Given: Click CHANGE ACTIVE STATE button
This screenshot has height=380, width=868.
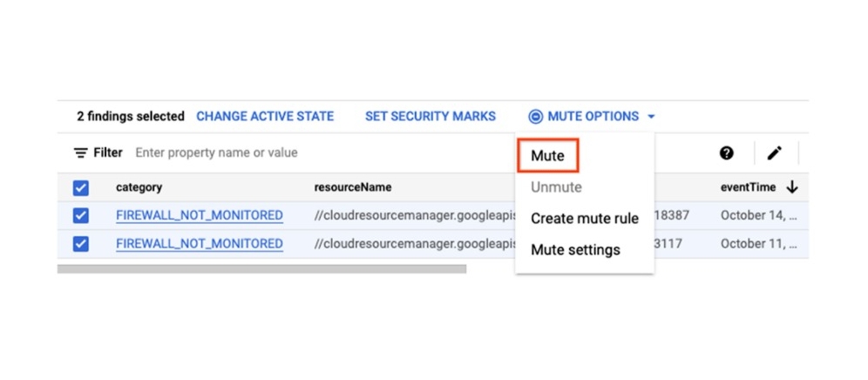Looking at the screenshot, I should click(x=265, y=116).
